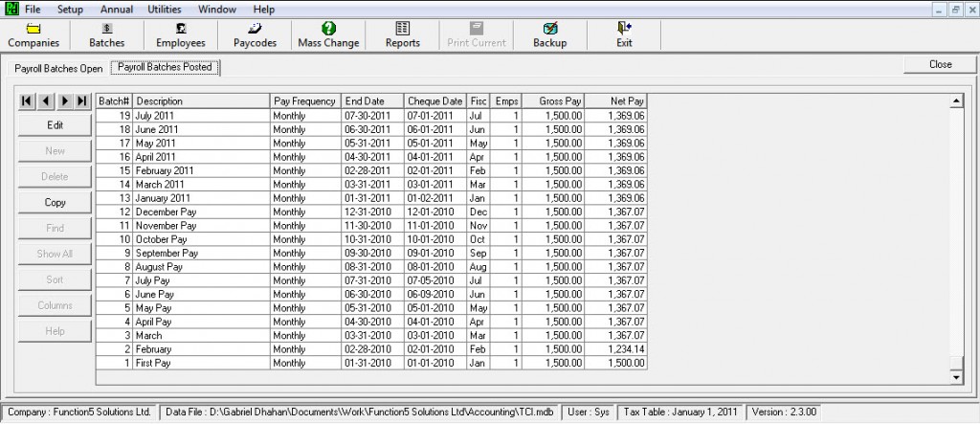980x424 pixels.
Task: Open the Utilities menu
Action: 165,9
